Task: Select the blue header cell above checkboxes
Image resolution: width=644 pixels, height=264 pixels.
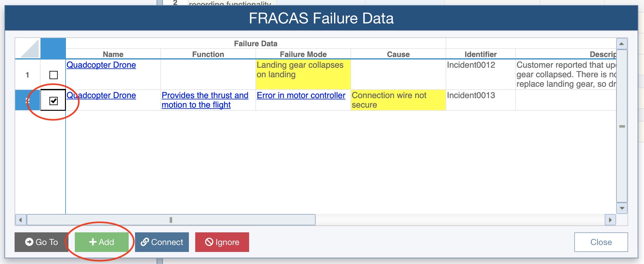Action: (53, 48)
